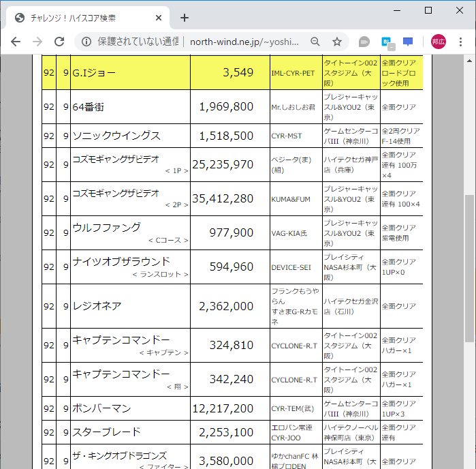Viewport: 476px width, 469px height.
Task: Click the game title ボンバーマン
Action: [101, 408]
